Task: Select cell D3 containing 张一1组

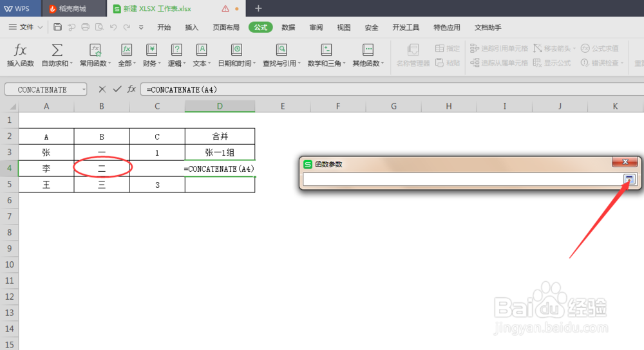Action: [220, 152]
